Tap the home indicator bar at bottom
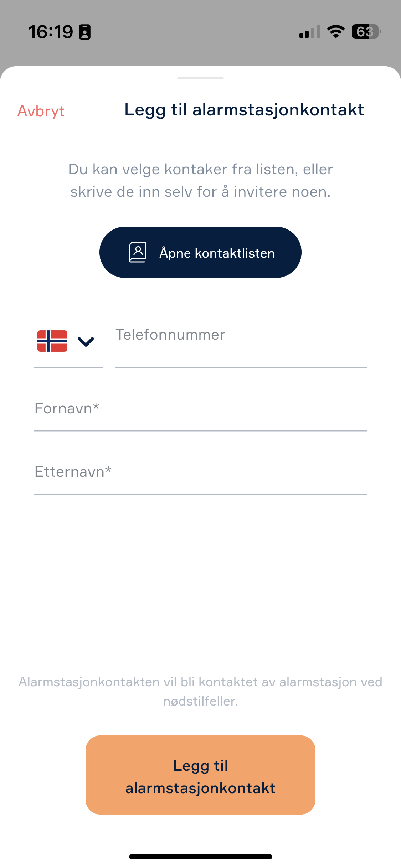The image size is (401, 868). [200, 857]
